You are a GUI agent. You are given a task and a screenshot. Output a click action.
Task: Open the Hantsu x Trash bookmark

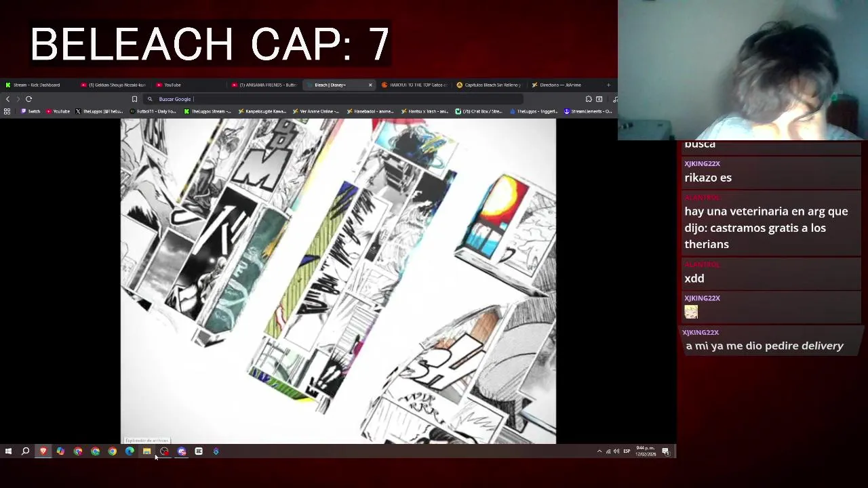point(425,111)
